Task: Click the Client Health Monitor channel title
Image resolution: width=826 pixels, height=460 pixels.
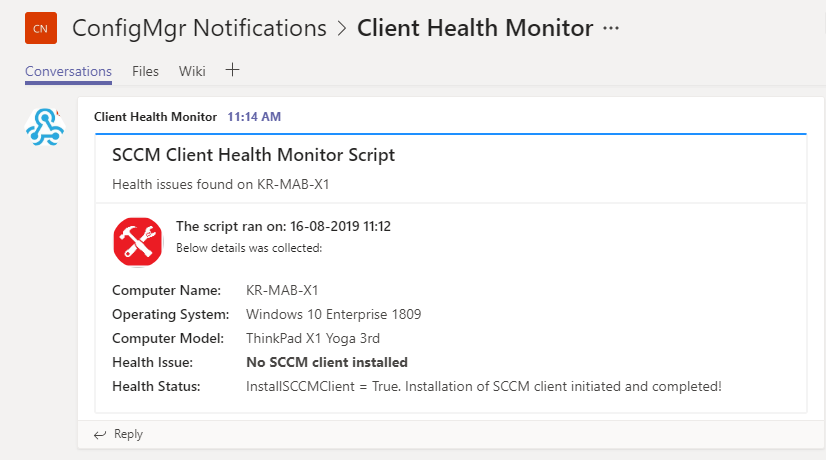Action: coord(475,28)
